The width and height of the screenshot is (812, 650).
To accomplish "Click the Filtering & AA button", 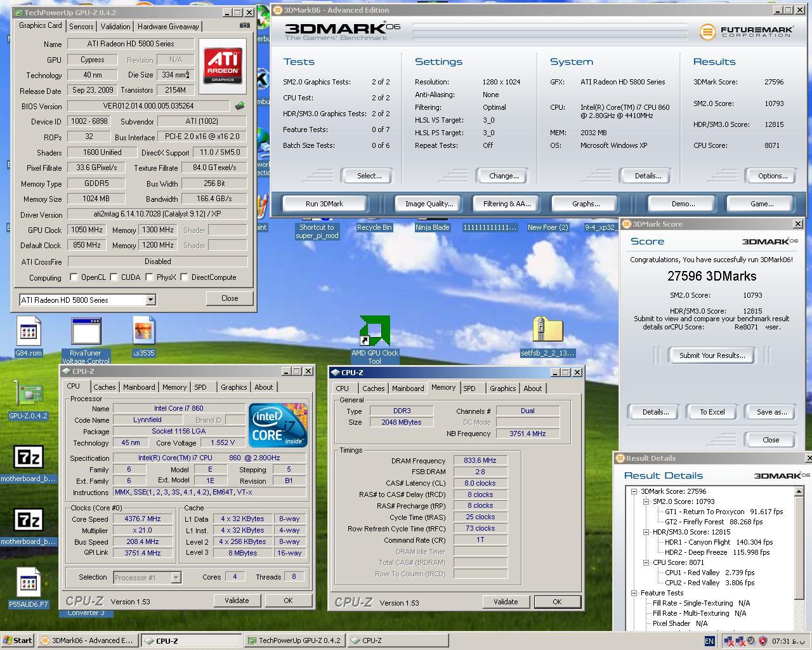I will coord(506,204).
